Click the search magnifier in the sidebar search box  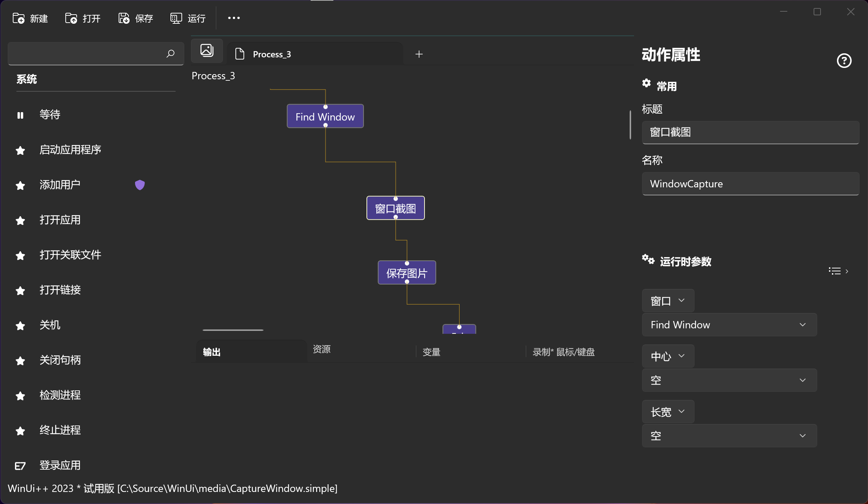(170, 54)
